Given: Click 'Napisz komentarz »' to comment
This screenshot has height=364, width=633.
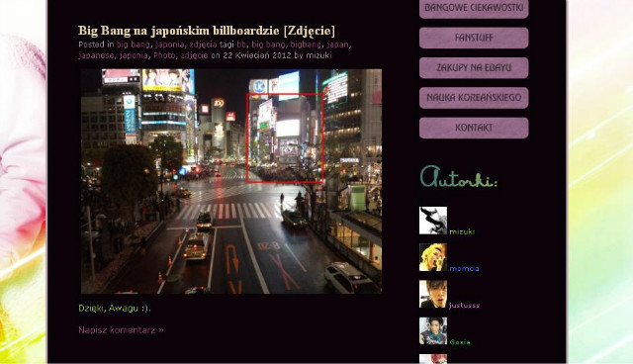Looking at the screenshot, I should click(x=121, y=330).
